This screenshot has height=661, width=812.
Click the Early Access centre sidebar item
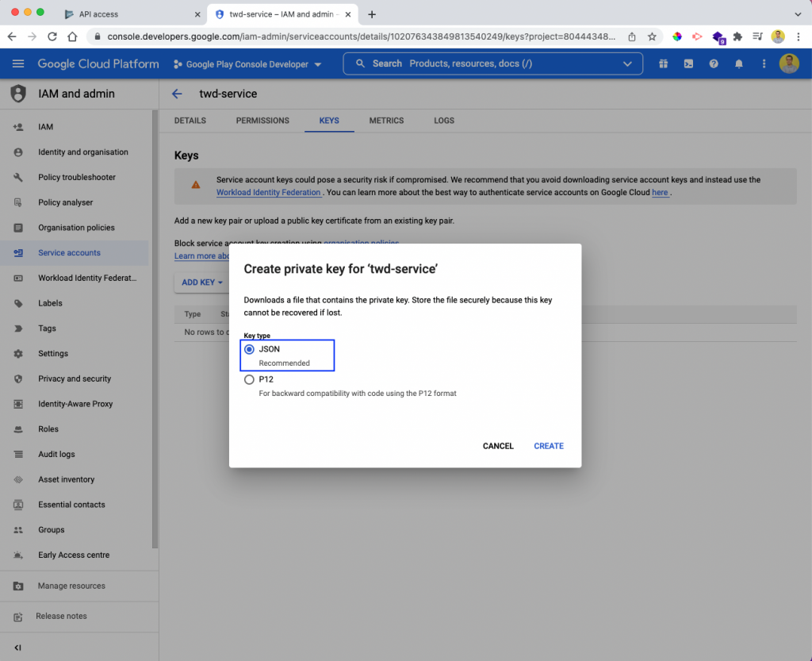pyautogui.click(x=74, y=555)
